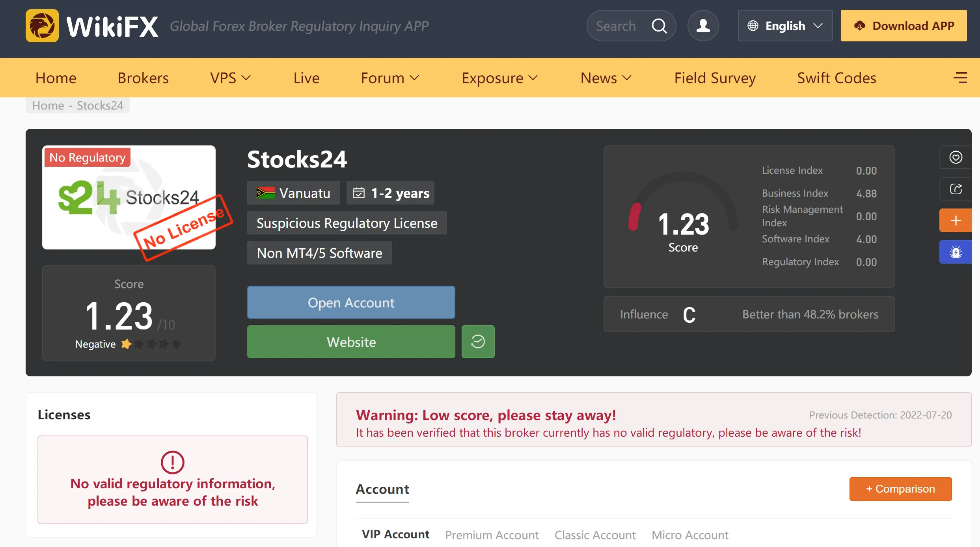Click the Warning: Low score heading
Screen dimensions: 980x547
pos(486,415)
